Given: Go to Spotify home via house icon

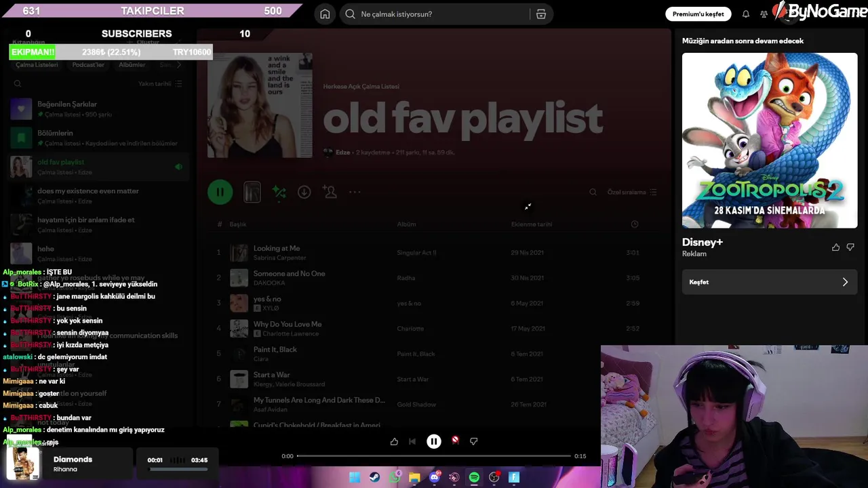Looking at the screenshot, I should [x=325, y=14].
